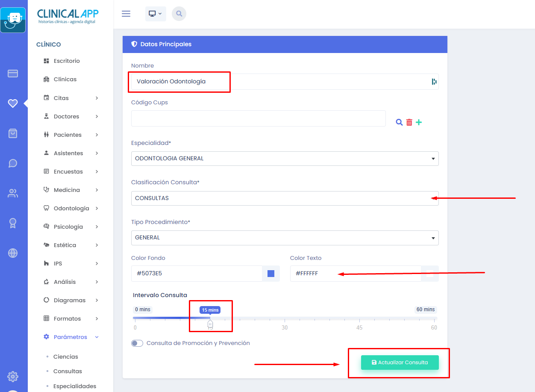The image size is (535, 392).
Task: Toggle Consulta de Promoción y Prevención switch
Action: (137, 343)
